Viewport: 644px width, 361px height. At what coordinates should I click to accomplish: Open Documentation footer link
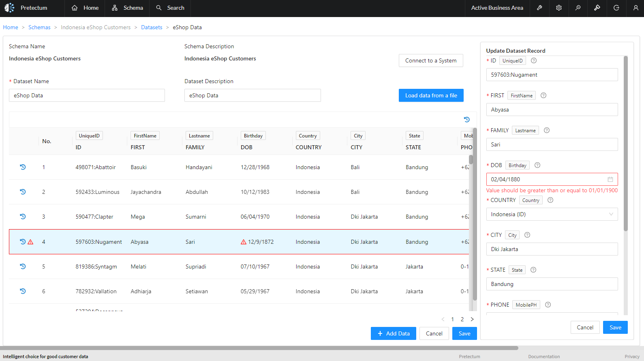tap(544, 357)
